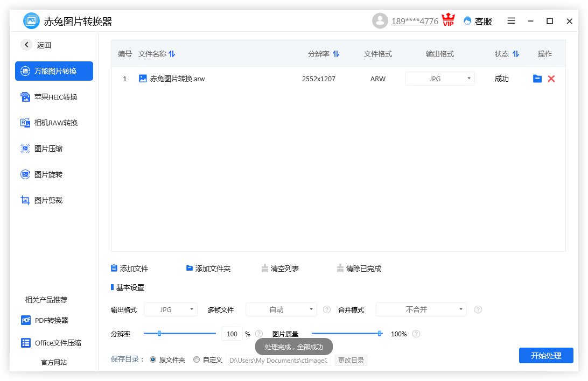Click the 更改目录 button
The width and height of the screenshot is (588, 381).
click(351, 360)
